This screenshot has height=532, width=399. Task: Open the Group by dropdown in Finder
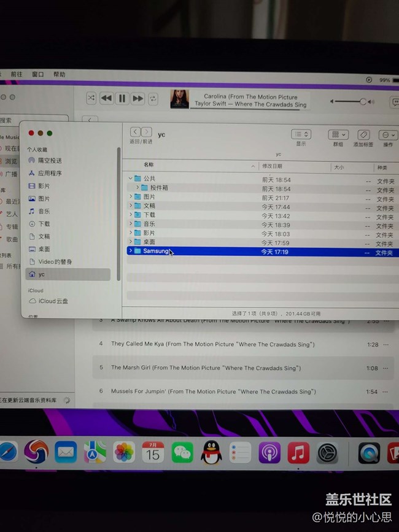338,134
